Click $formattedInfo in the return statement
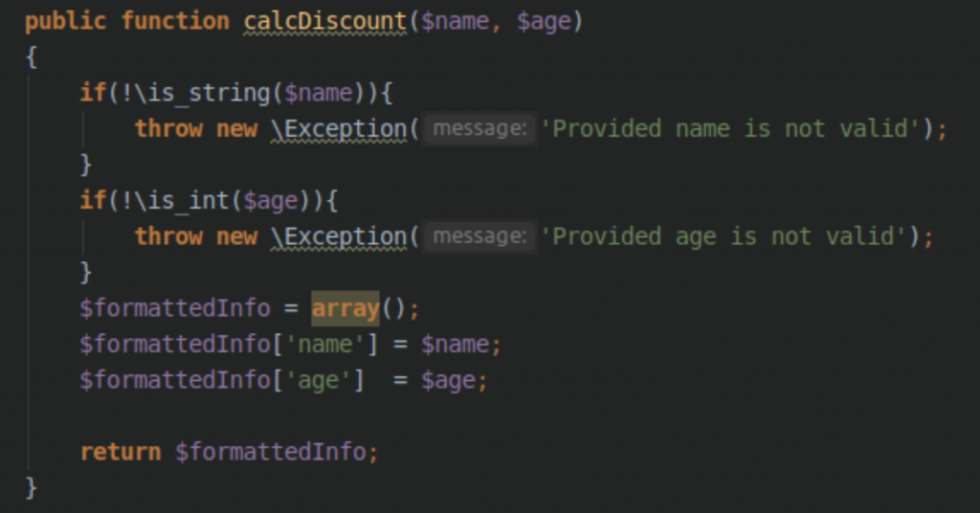 [x=271, y=452]
